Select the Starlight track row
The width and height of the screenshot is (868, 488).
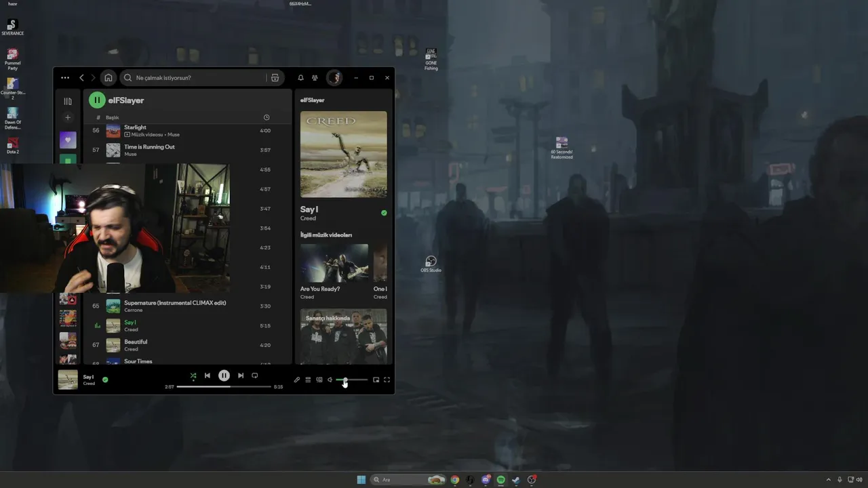tap(187, 131)
